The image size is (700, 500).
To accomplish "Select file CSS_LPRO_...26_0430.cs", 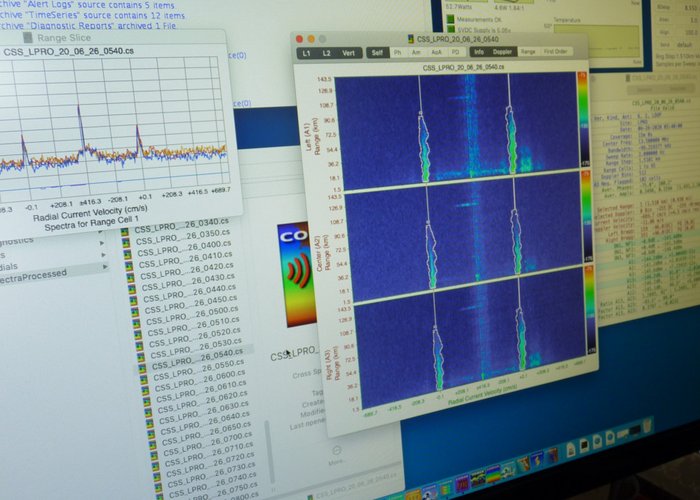I will (x=188, y=282).
